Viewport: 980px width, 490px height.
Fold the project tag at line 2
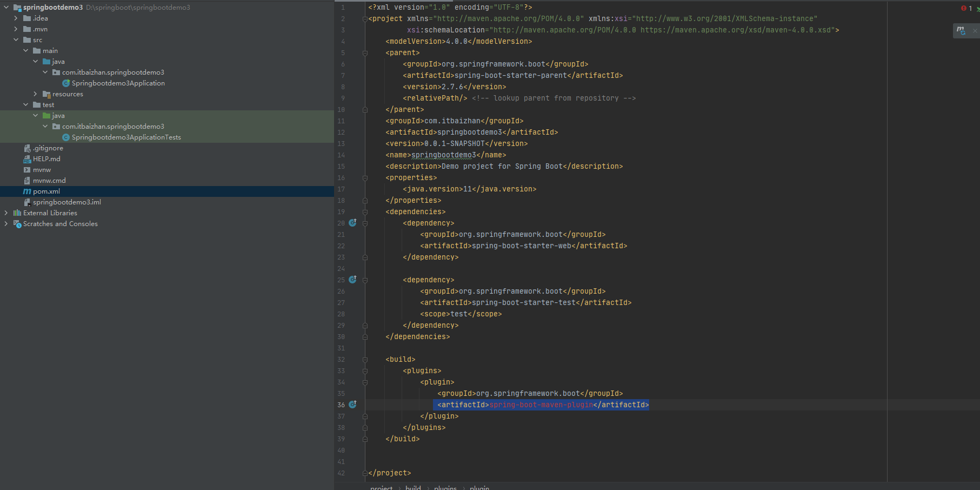click(365, 19)
